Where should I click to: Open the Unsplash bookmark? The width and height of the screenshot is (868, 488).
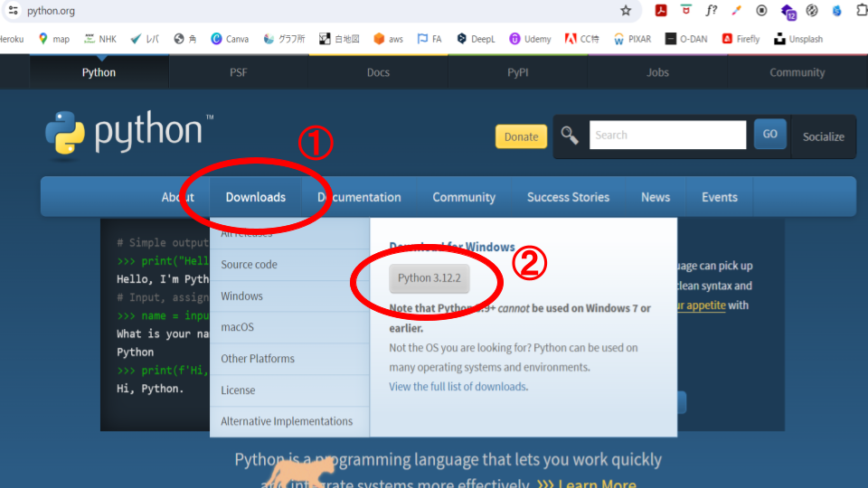(798, 39)
